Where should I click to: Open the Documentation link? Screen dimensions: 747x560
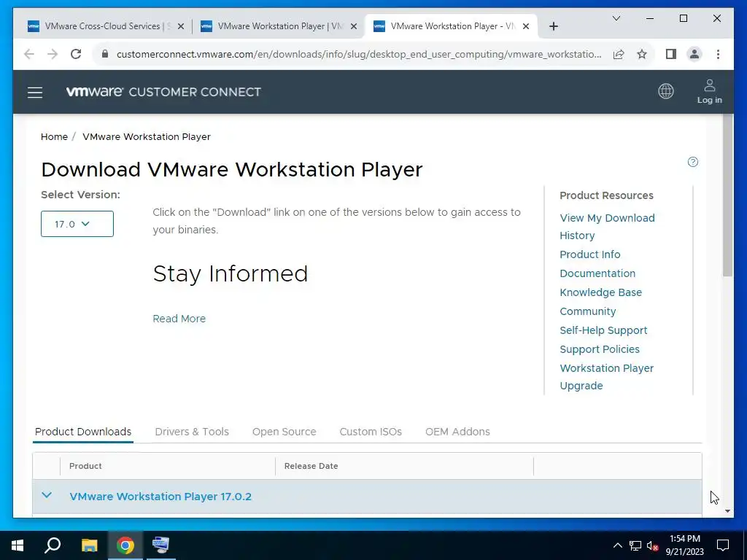coord(597,273)
